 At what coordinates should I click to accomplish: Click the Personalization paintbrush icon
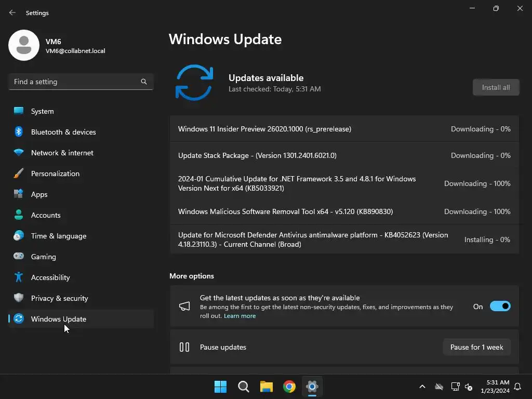[x=19, y=173]
